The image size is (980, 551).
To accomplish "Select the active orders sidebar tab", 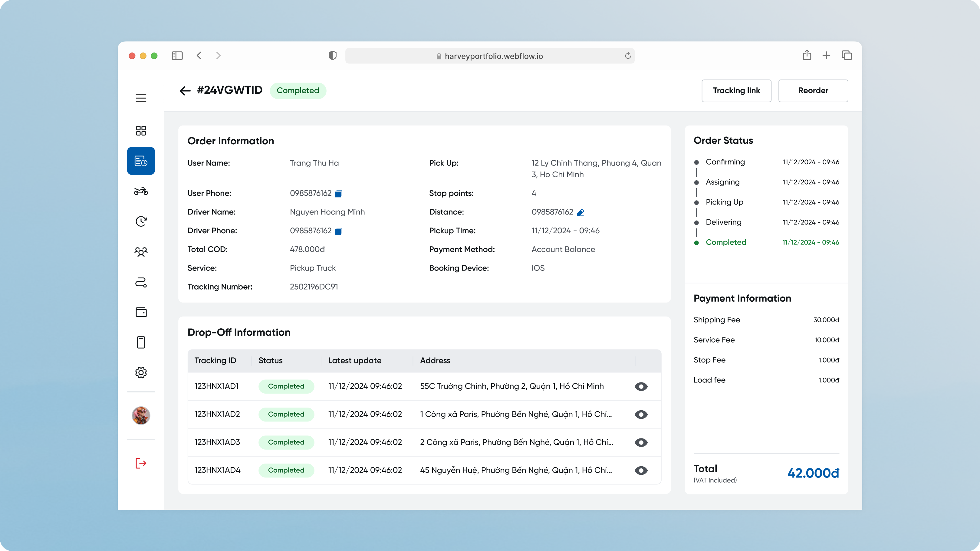I will pyautogui.click(x=141, y=161).
